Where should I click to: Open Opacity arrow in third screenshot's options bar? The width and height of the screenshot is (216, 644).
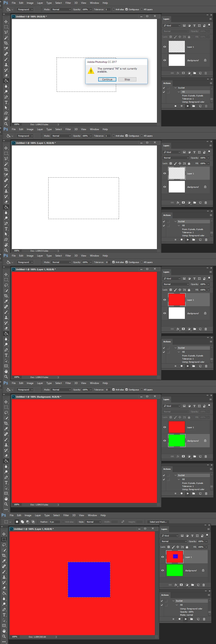pos(91,262)
